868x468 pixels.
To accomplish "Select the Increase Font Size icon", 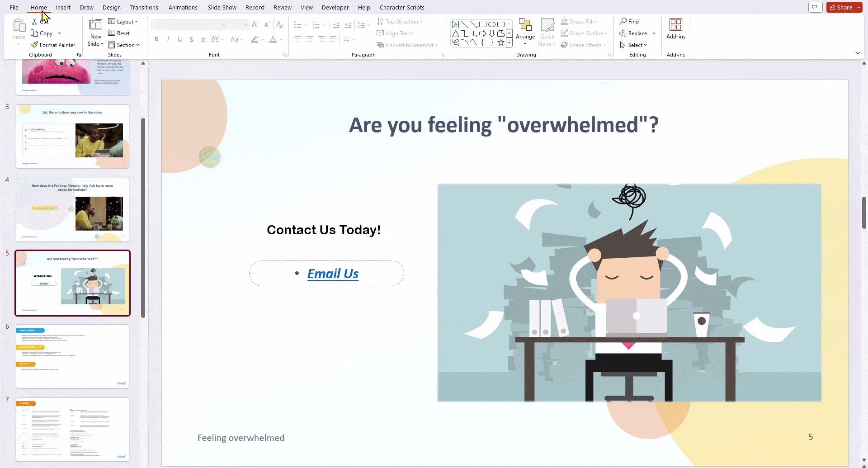I will coord(255,24).
